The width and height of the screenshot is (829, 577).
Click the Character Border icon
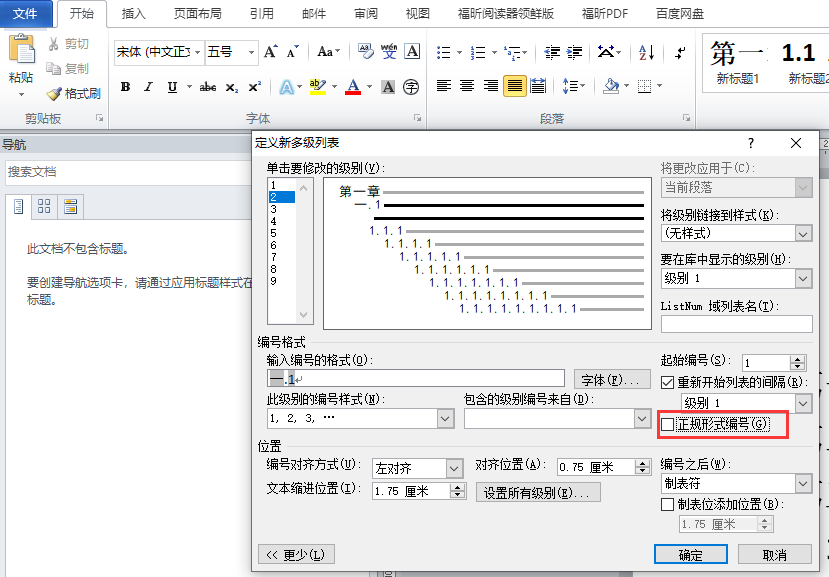[x=412, y=51]
